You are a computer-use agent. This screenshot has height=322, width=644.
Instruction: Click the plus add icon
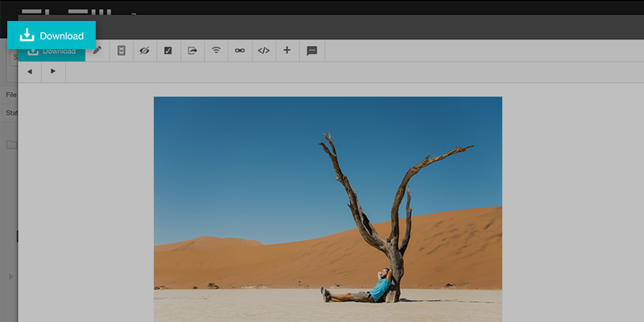287,50
